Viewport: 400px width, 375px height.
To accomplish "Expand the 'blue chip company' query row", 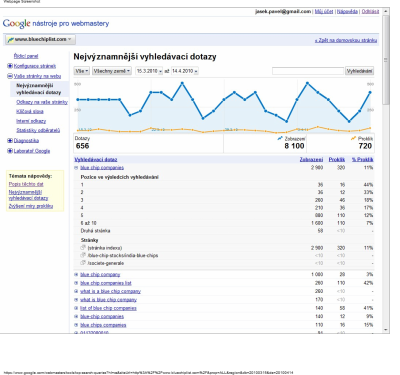I will (76, 275).
